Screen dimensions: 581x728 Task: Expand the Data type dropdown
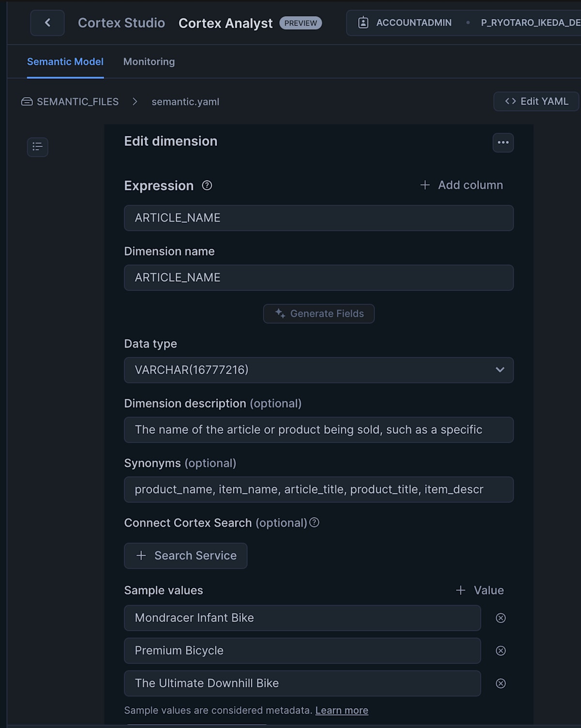pyautogui.click(x=319, y=370)
